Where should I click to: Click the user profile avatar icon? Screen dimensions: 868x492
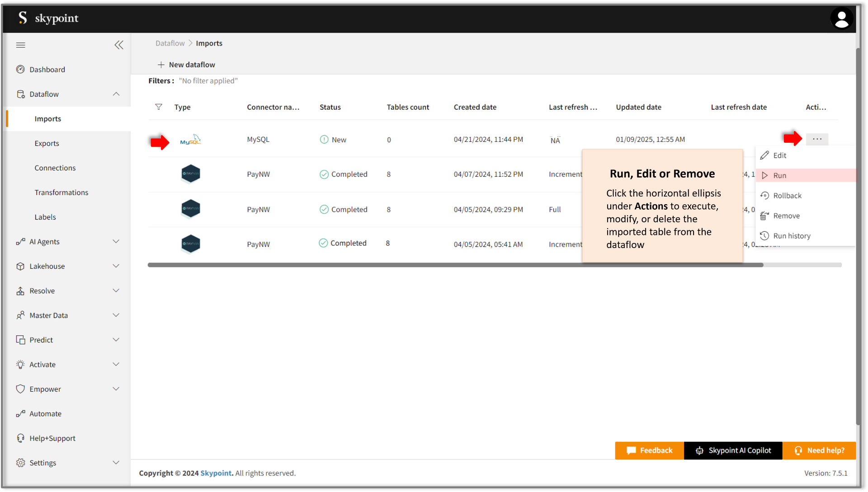841,19
